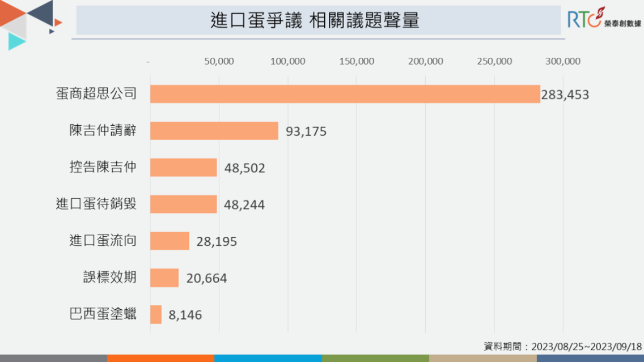The height and width of the screenshot is (362, 644).
Task: Click the RTC logo in the top corner
Action: (x=584, y=19)
